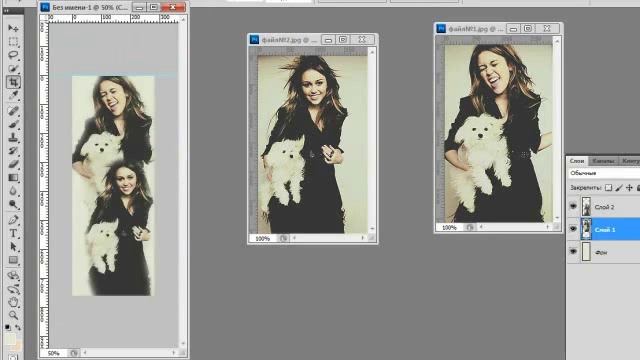
Task: Click Фон layer thumbnail
Action: pos(586,251)
